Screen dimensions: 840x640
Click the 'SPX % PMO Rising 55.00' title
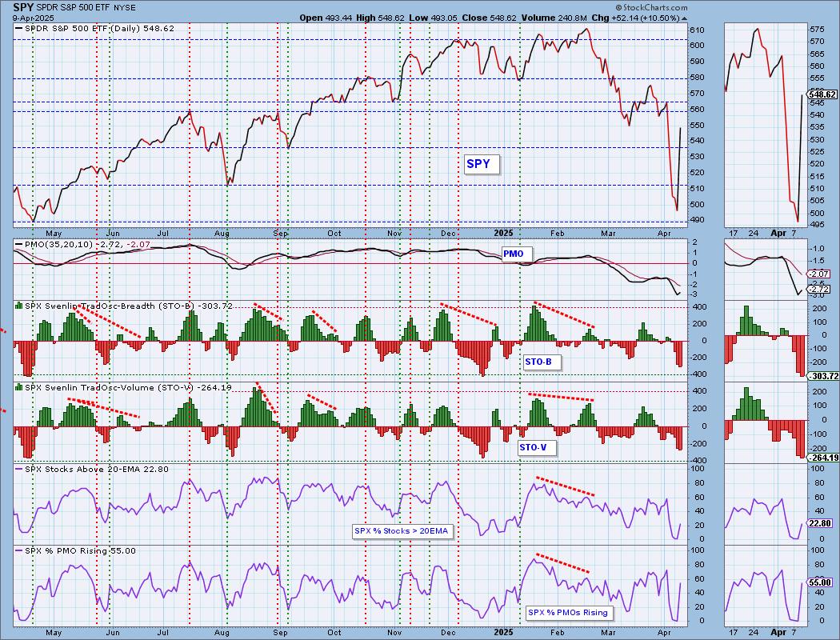(80, 550)
